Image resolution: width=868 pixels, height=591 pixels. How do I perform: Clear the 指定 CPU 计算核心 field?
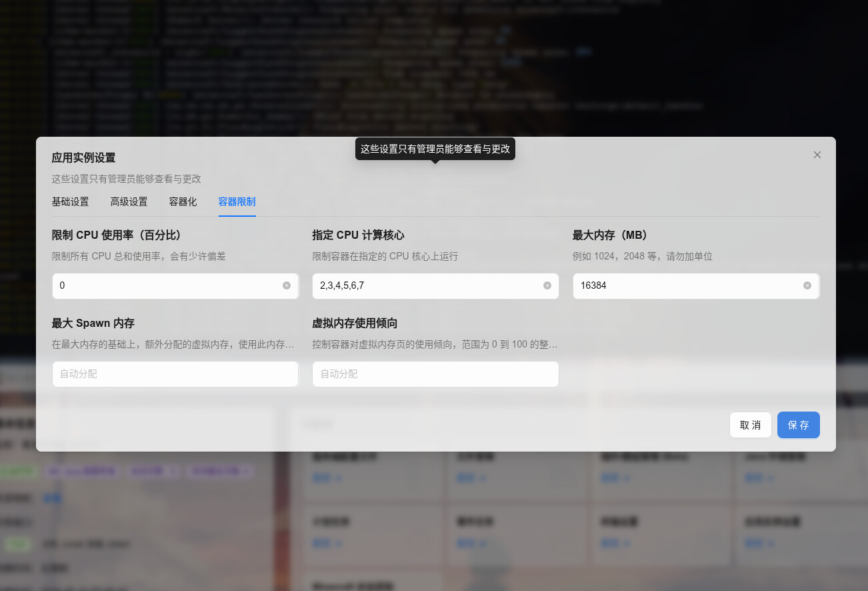click(547, 285)
